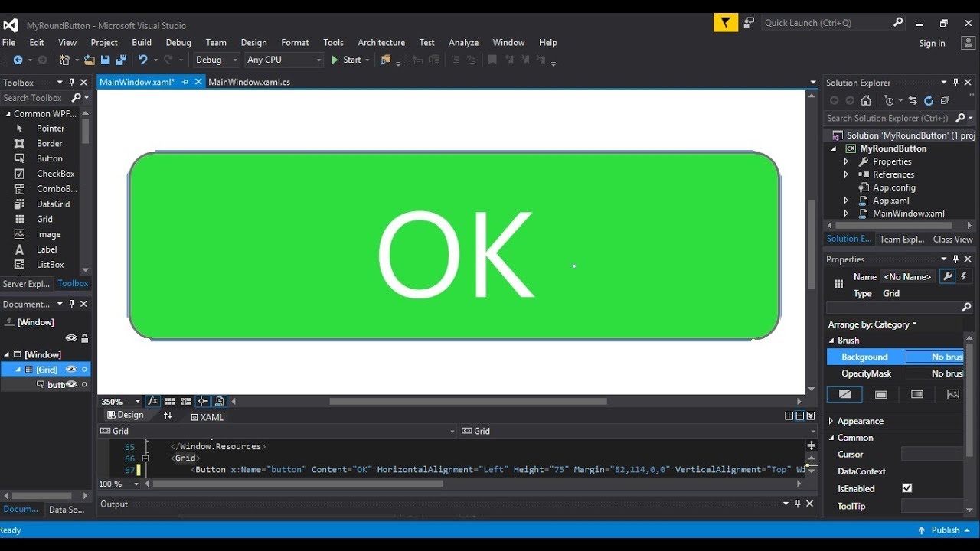Click the Sign in link
Image resolution: width=980 pixels, height=551 pixels.
pyautogui.click(x=932, y=44)
